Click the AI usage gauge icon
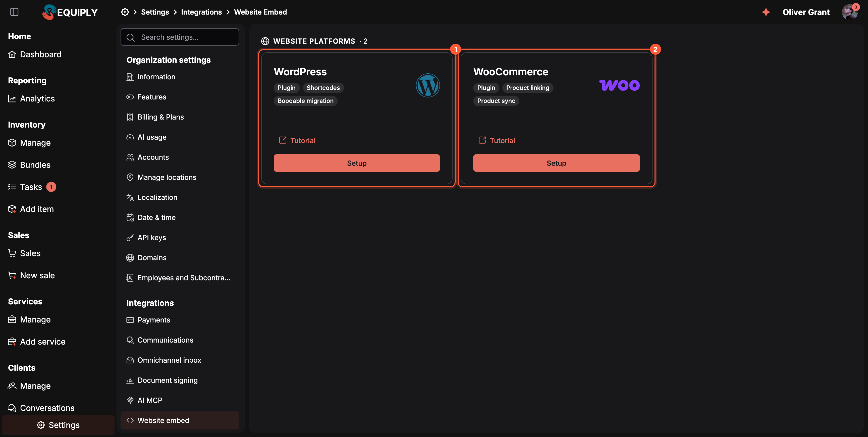868x437 pixels. [x=130, y=137]
